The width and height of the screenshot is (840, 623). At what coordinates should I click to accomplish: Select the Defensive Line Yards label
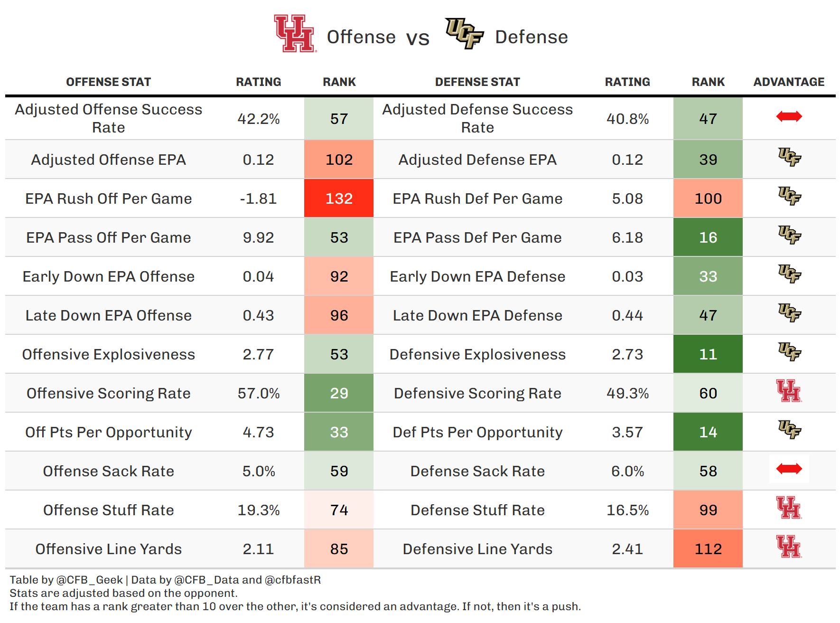tap(477, 549)
